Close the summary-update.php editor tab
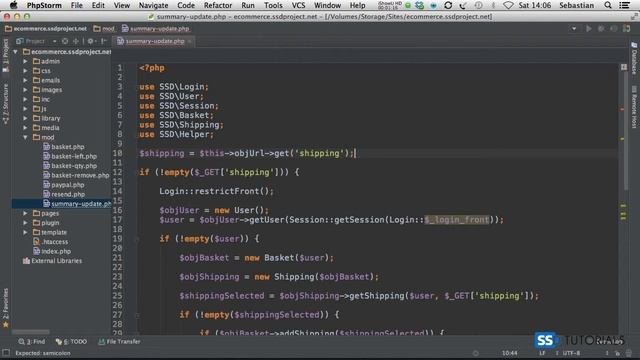 tap(190, 41)
